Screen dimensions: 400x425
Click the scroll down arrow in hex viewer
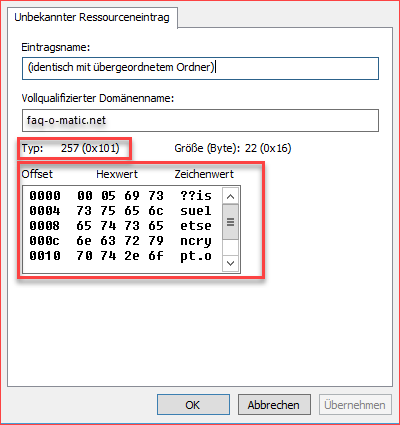(x=230, y=263)
